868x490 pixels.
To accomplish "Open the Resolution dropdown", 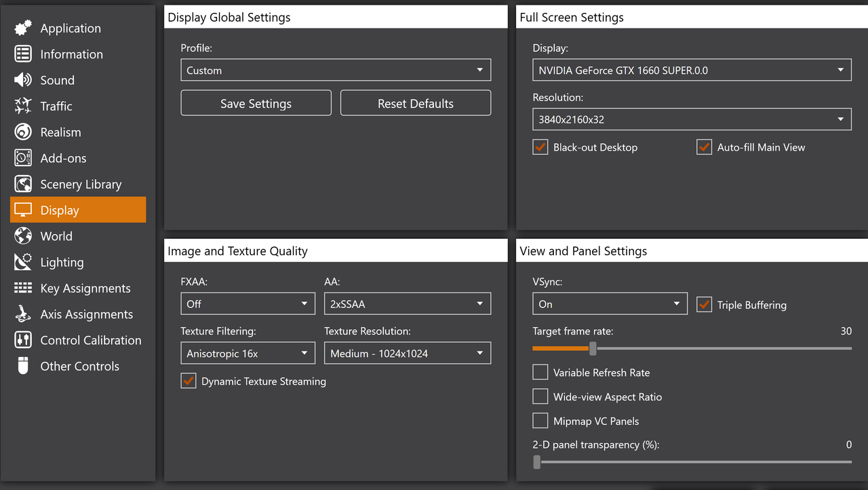I will click(692, 119).
